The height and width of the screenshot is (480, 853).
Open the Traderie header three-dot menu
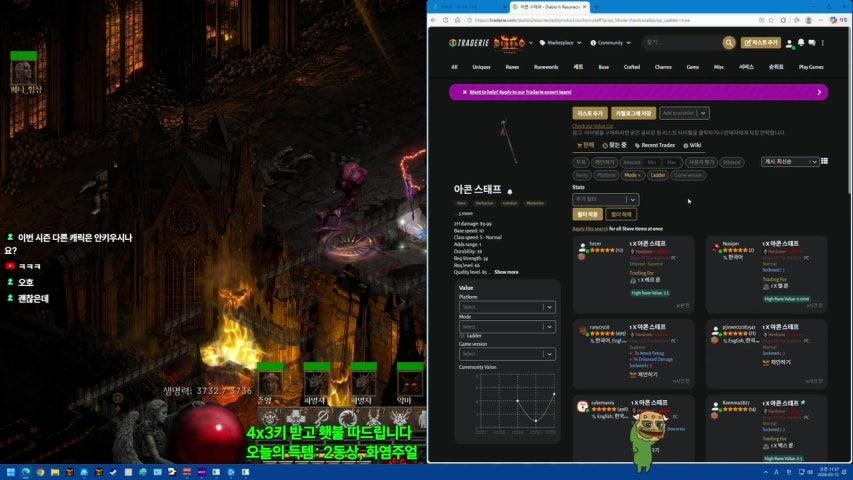coord(823,42)
